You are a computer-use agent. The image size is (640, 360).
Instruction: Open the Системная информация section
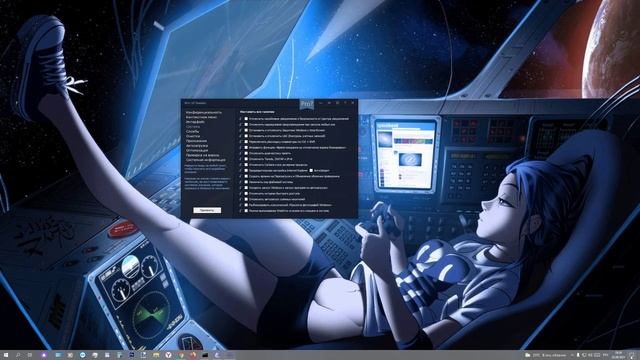tap(205, 160)
